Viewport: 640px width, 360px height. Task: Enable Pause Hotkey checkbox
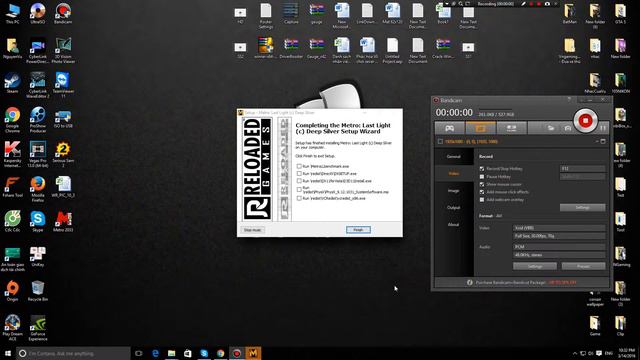coord(482,177)
